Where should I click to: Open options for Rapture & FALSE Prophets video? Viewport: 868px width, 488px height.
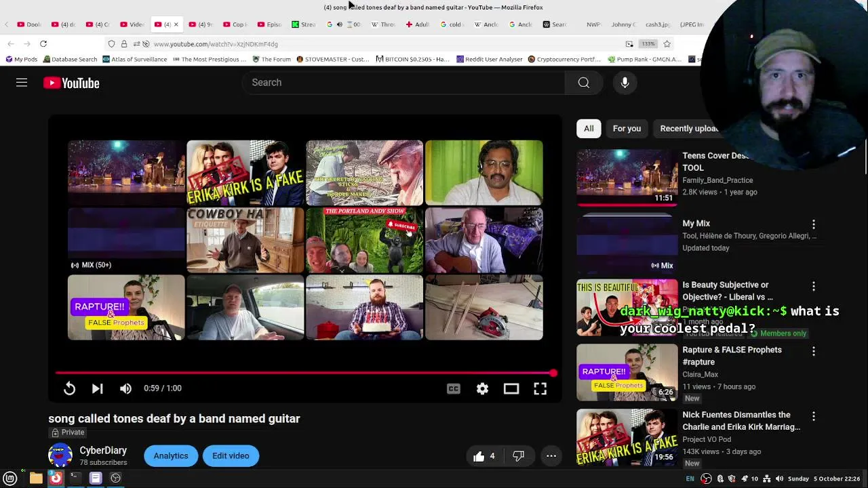[x=814, y=351]
